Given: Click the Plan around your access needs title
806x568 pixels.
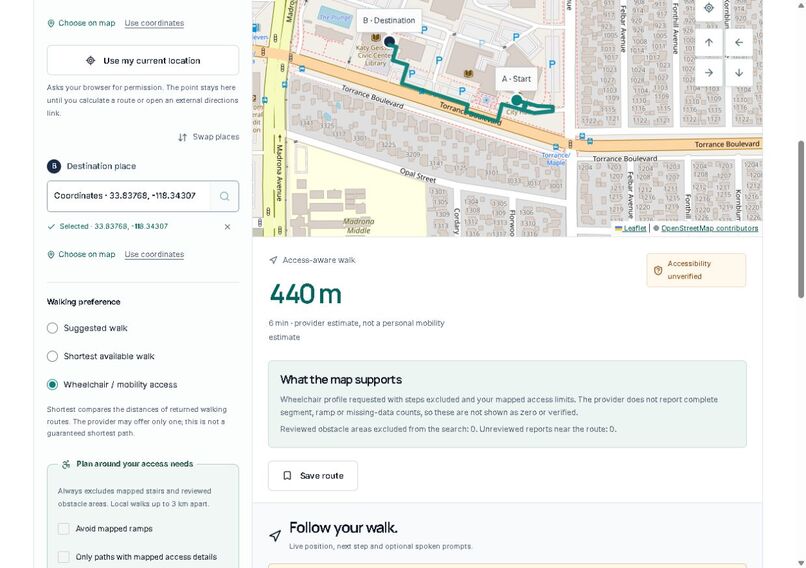Looking at the screenshot, I should [x=135, y=464].
